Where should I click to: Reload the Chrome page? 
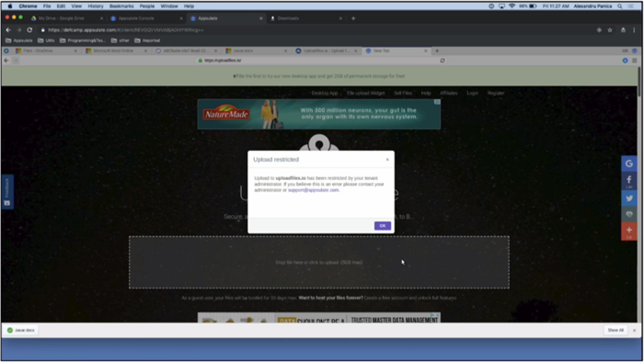(x=29, y=30)
